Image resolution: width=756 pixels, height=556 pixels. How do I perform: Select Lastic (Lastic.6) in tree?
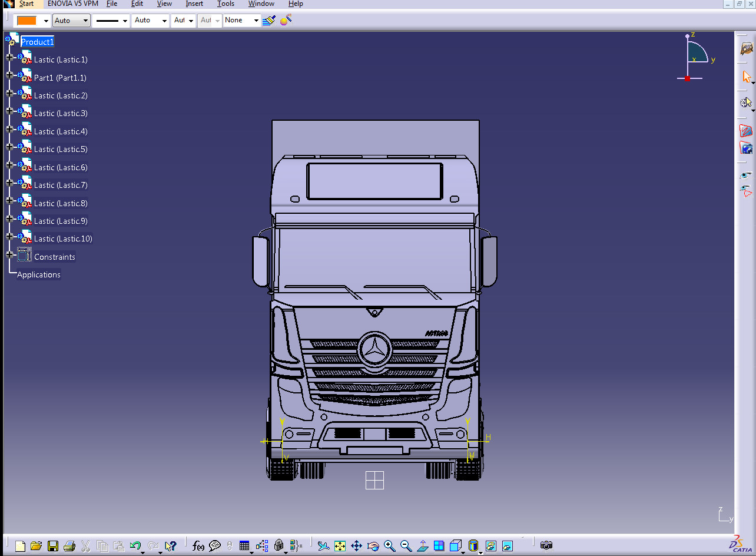[x=61, y=167]
